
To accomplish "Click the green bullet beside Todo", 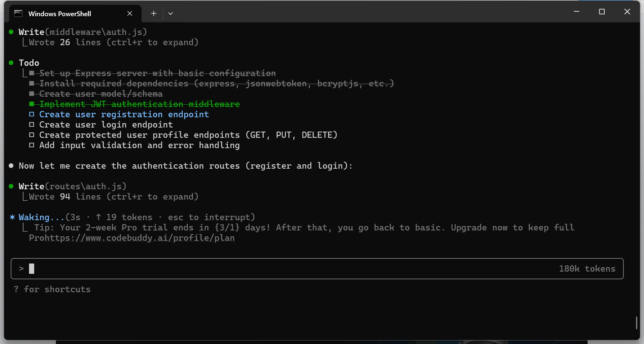I will click(x=11, y=63).
